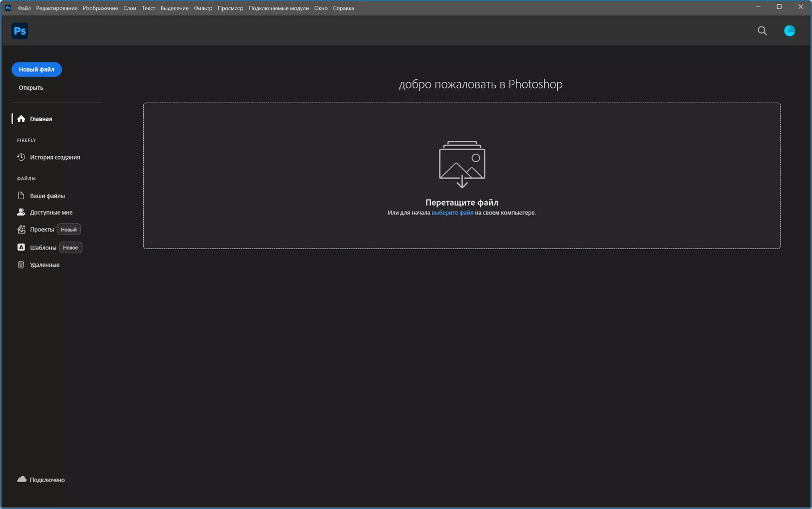812x509 pixels.
Task: Click the people icon beside Доступные мне
Action: (21, 212)
